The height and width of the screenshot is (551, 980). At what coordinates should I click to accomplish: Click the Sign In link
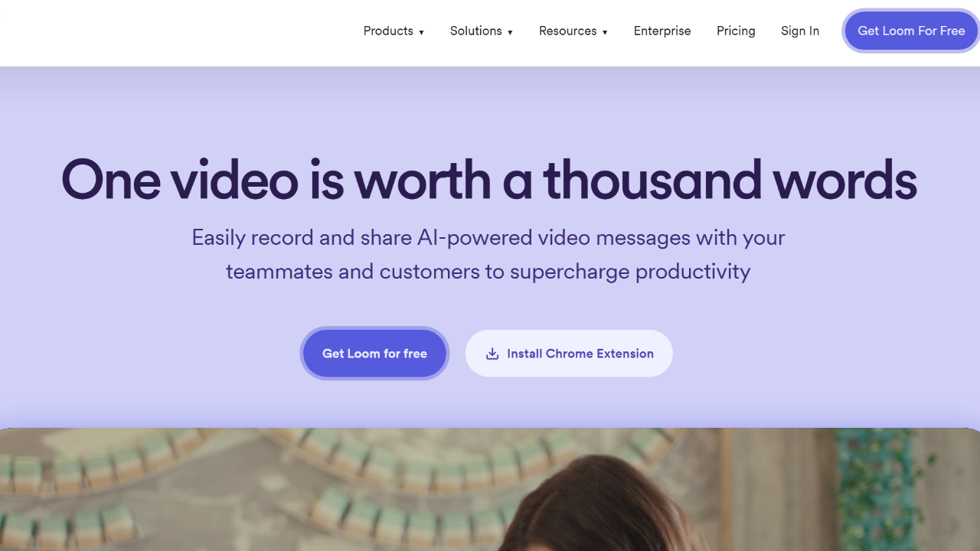[x=800, y=31]
